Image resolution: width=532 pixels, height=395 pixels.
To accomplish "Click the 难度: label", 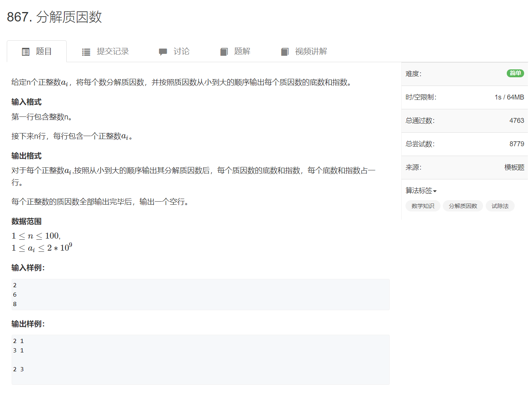I will tap(413, 74).
